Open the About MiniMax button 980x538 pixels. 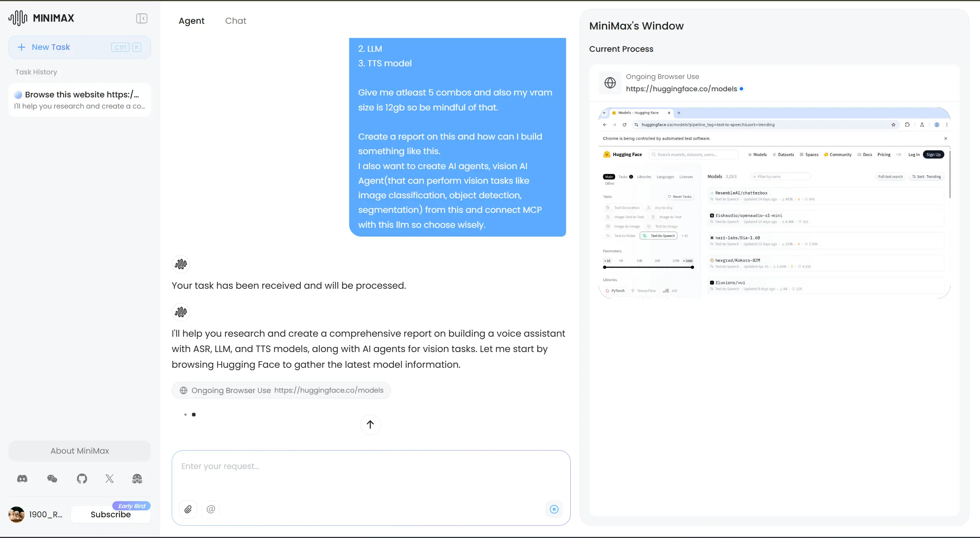tap(79, 451)
